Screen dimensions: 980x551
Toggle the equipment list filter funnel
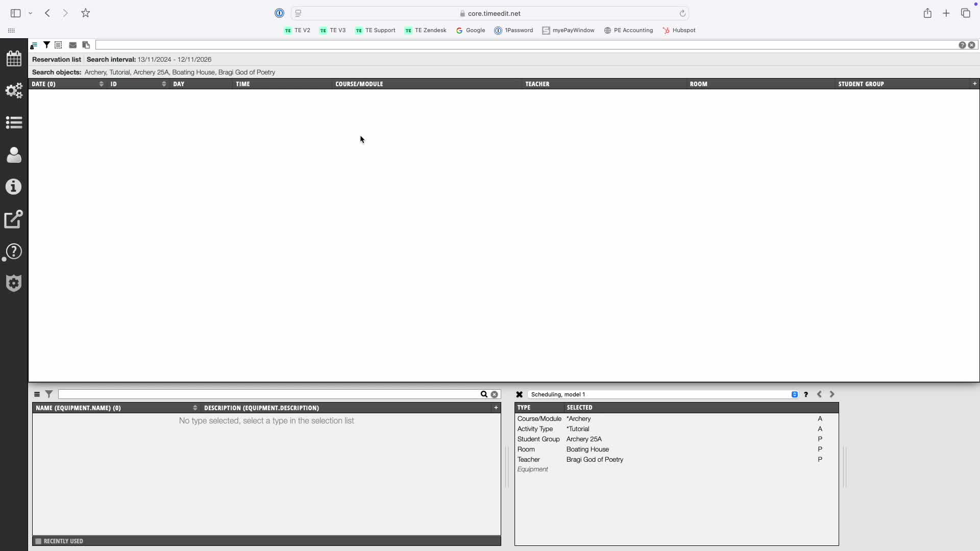click(x=49, y=394)
